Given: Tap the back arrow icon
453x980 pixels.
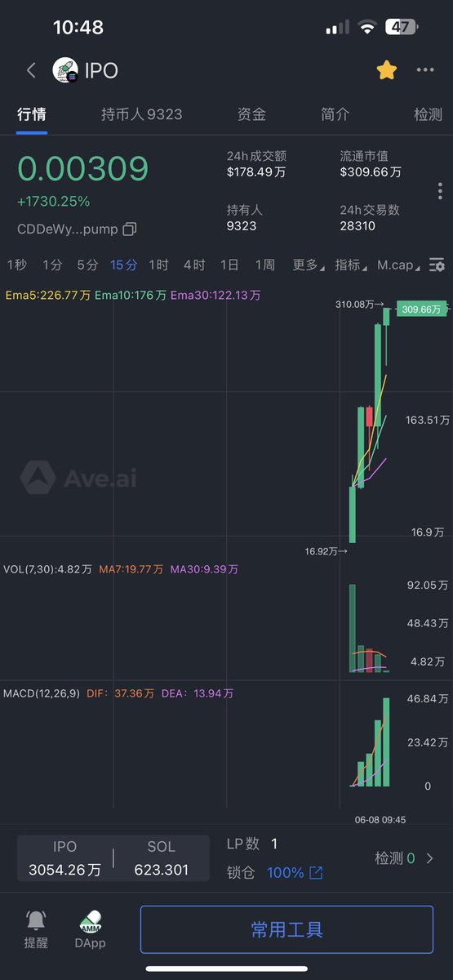Looking at the screenshot, I should pos(31,70).
